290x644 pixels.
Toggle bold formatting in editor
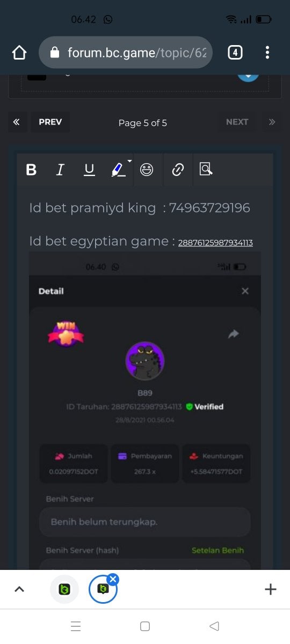point(31,170)
